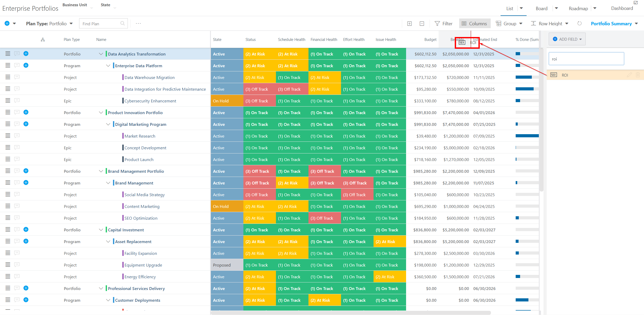Switch to the Board view

click(541, 8)
